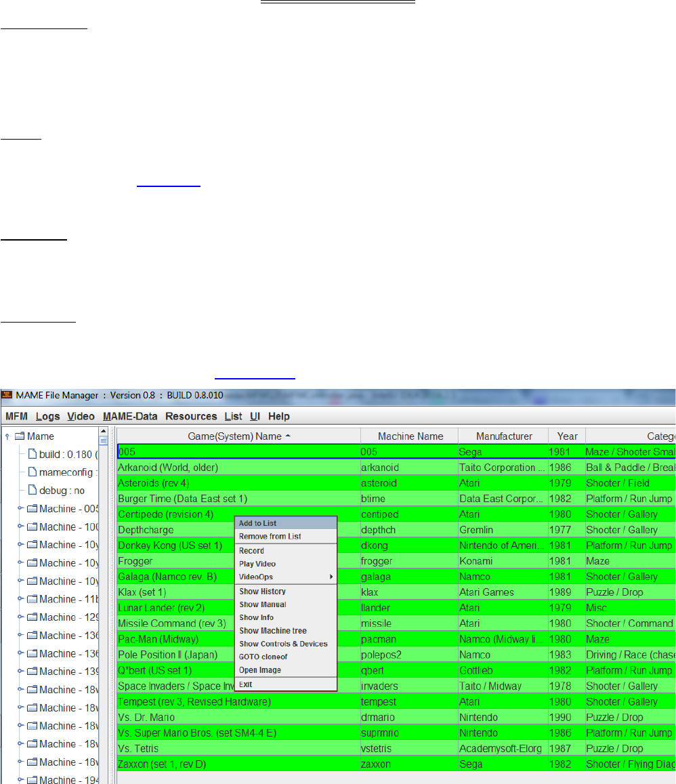Open the List menu
Viewport: 676px width, 784px height.
point(233,416)
